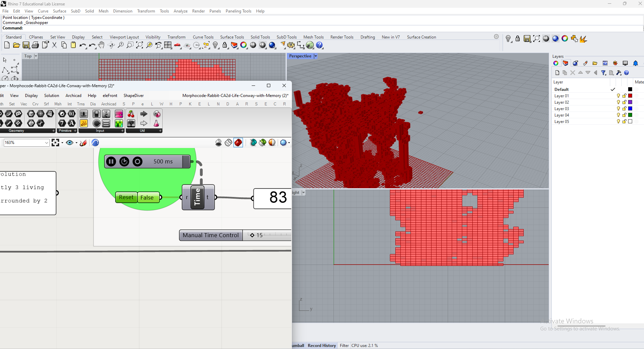Click the green Reset button

126,197
